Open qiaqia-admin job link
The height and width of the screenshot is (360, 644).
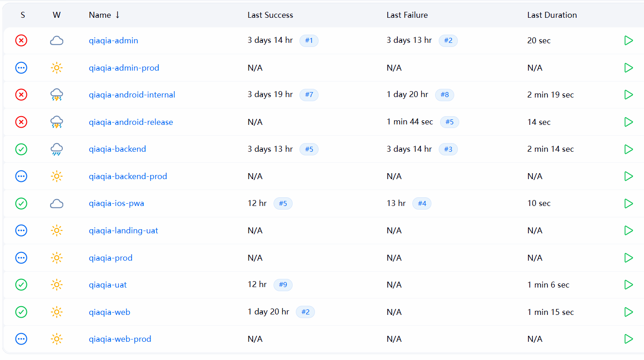point(113,41)
